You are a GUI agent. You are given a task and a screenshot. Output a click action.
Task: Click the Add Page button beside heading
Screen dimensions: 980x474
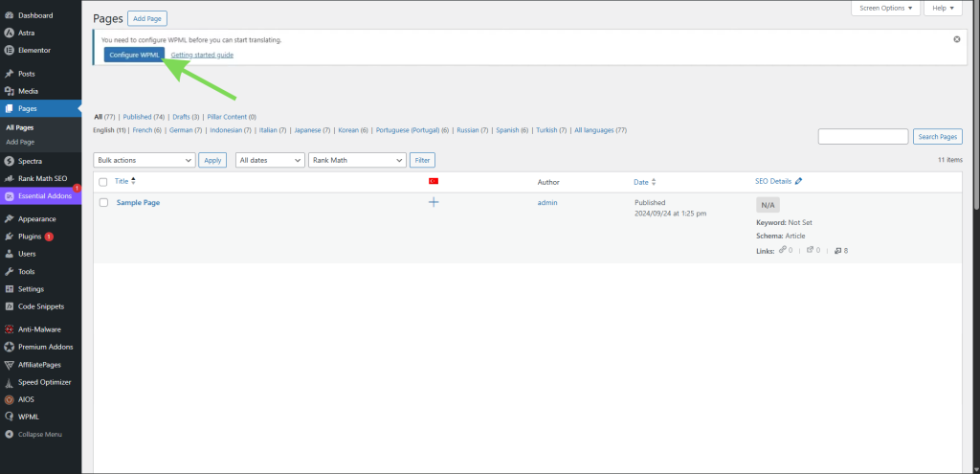pyautogui.click(x=147, y=19)
